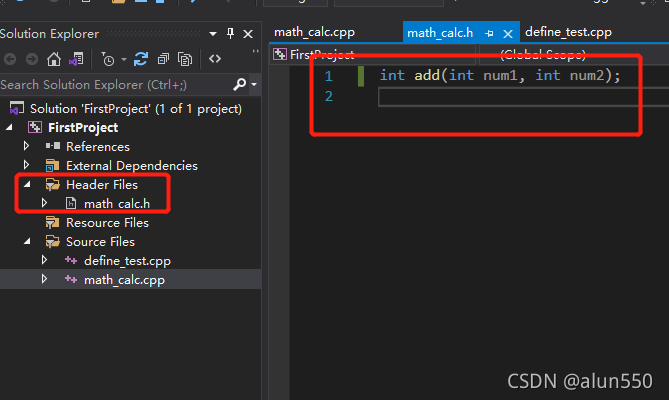Sync with Active Document
This screenshot has width=669, height=400.
(140, 59)
